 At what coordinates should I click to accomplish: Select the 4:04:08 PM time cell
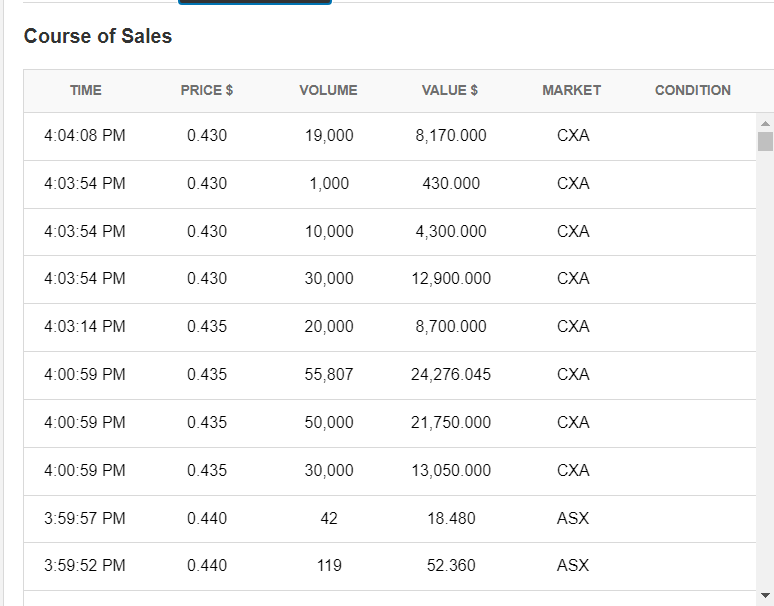(x=85, y=135)
